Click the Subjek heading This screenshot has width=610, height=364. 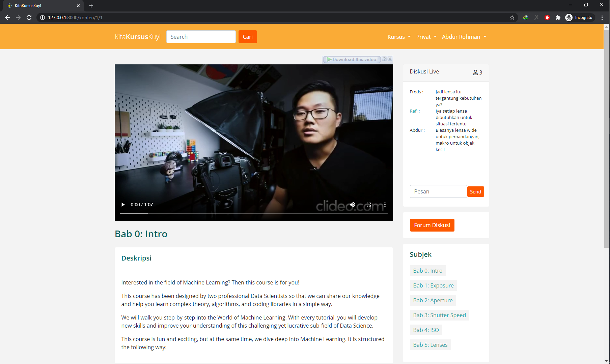tap(421, 254)
